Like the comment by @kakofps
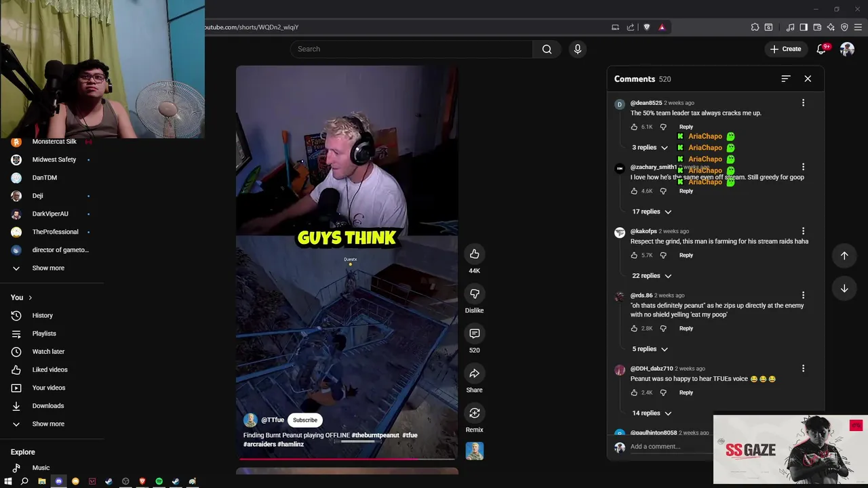Screen dimensions: 868x488 [x=635, y=256]
